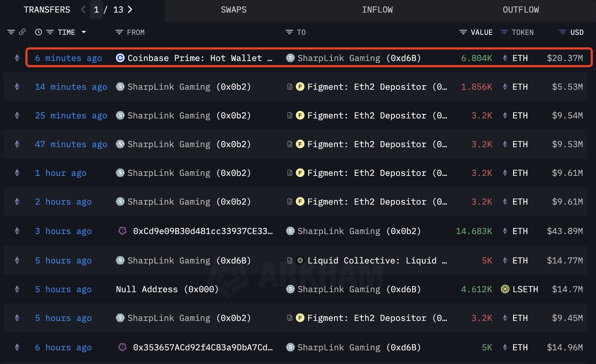The width and height of the screenshot is (596, 364).
Task: Click the Liquid Collective icon
Action: (x=300, y=260)
